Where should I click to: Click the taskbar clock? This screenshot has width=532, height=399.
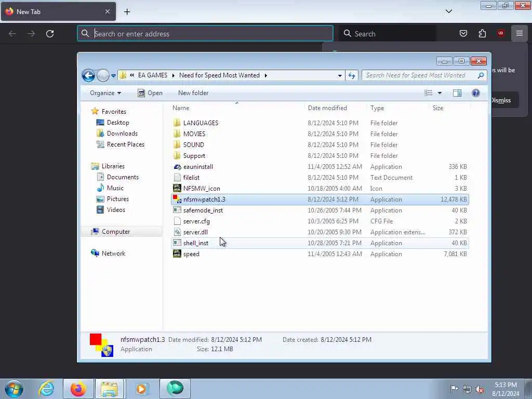pos(506,389)
